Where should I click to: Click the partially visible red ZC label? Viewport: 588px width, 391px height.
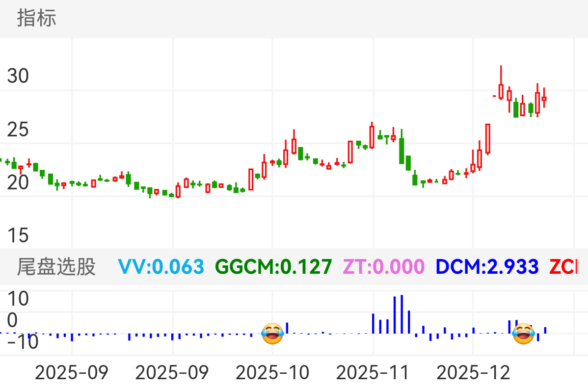coord(563,267)
